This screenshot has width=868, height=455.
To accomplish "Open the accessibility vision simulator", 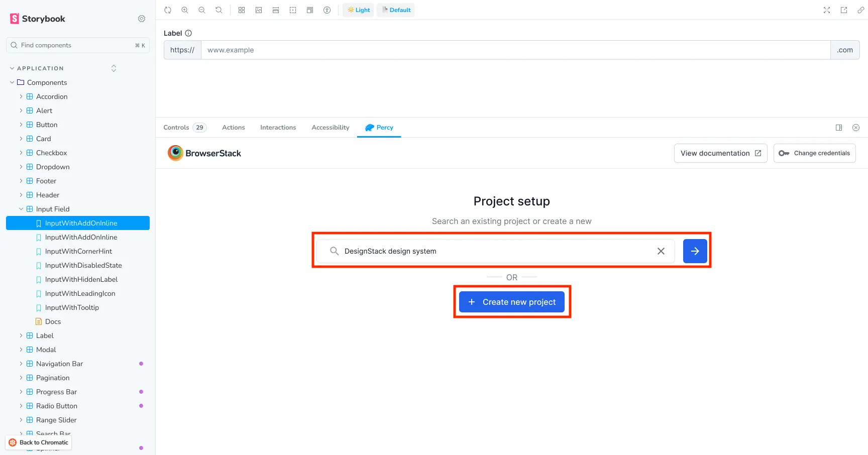I will (x=327, y=10).
